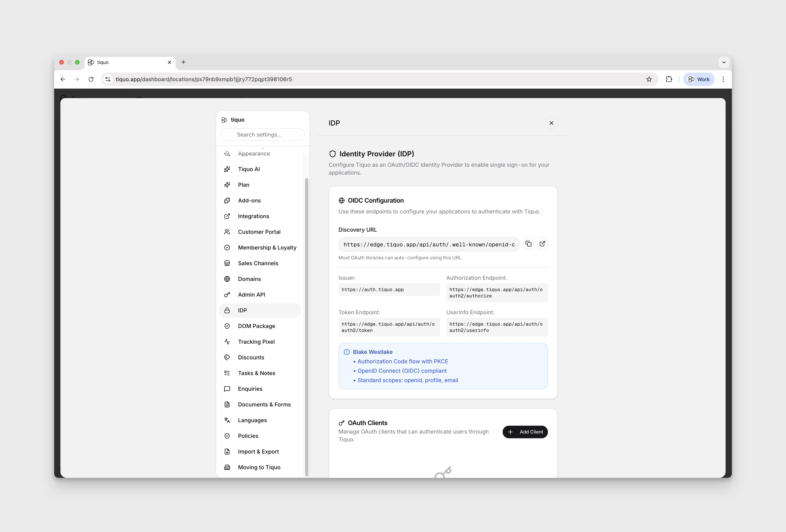Open the Appearance settings section
Viewport: 786px width, 532px height.
(x=260, y=154)
